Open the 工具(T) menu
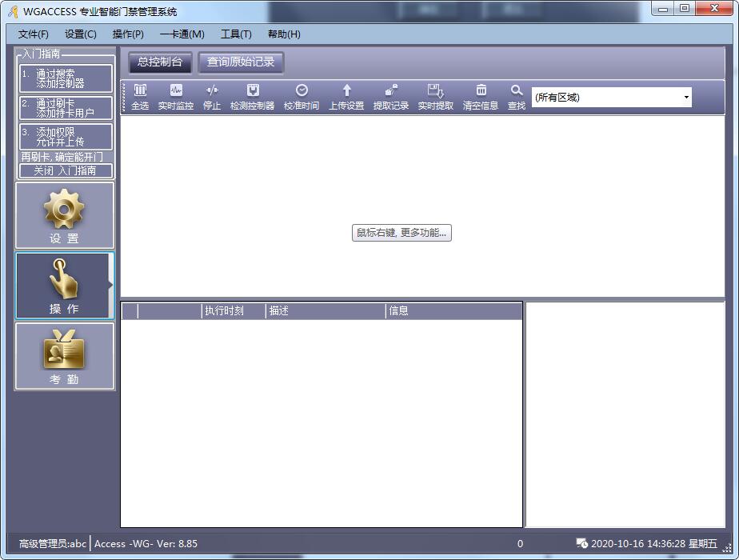739x560 pixels. pyautogui.click(x=236, y=34)
